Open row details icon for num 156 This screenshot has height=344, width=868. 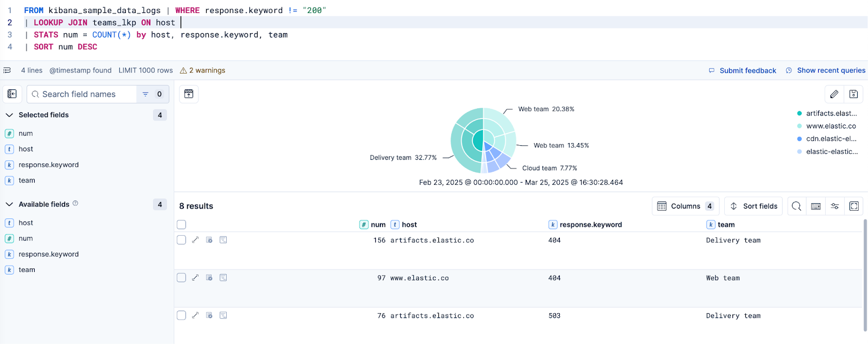pos(223,240)
